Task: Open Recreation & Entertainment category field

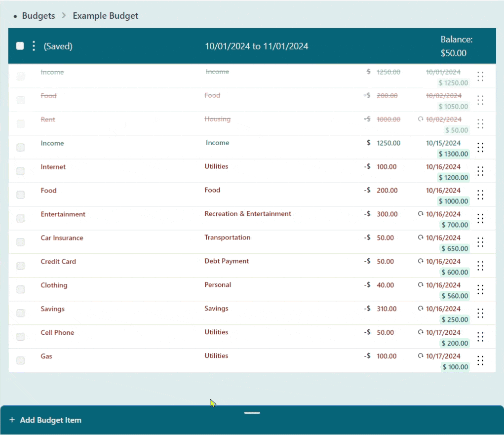Action: [248, 214]
